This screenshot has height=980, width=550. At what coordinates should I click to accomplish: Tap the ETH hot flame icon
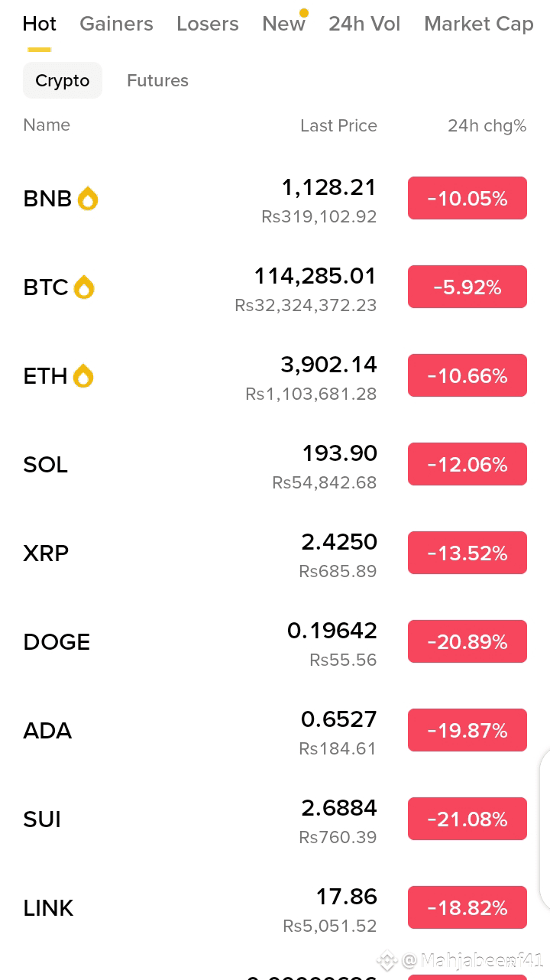(83, 376)
